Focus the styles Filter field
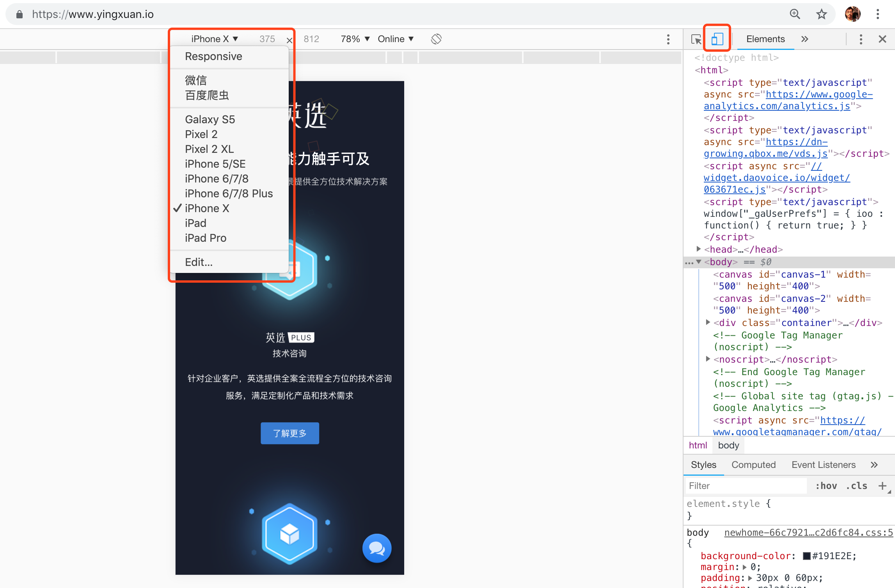895x588 pixels. pyautogui.click(x=746, y=485)
